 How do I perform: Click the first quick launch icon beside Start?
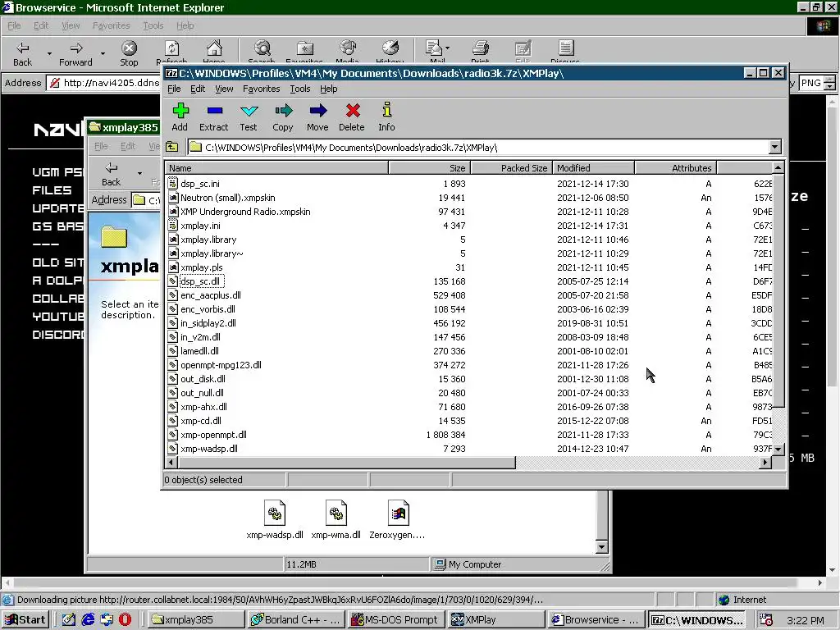click(69, 619)
